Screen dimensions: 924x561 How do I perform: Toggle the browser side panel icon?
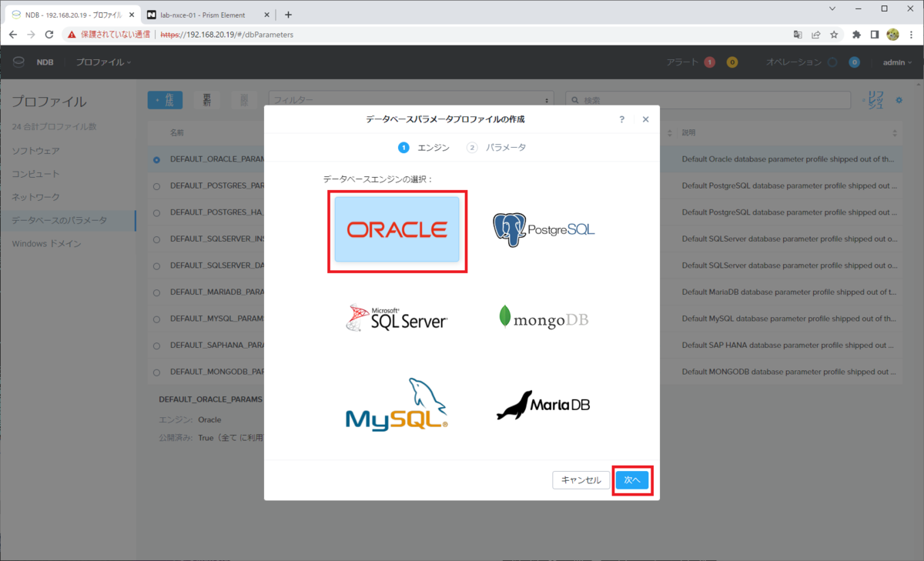(875, 35)
